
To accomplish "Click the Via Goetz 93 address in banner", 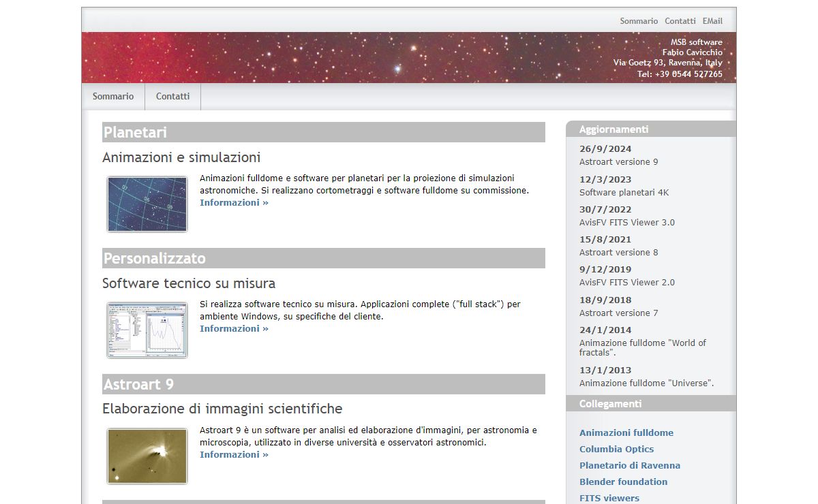I will 668,63.
